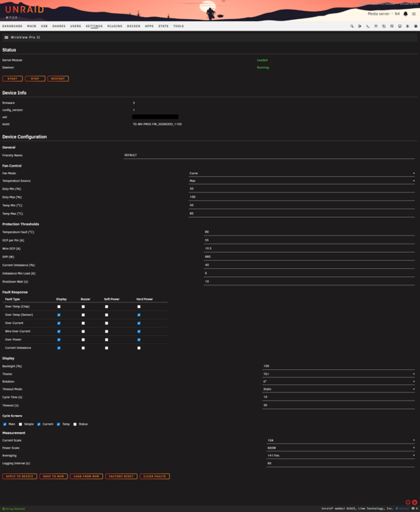Image resolution: width=420 pixels, height=512 pixels.
Task: Click the Restart daemon button
Action: [58, 79]
